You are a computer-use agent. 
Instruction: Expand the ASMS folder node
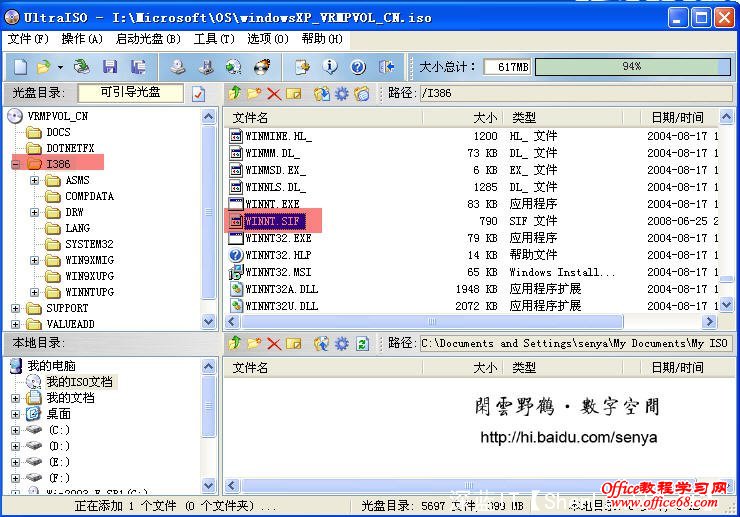coord(34,180)
